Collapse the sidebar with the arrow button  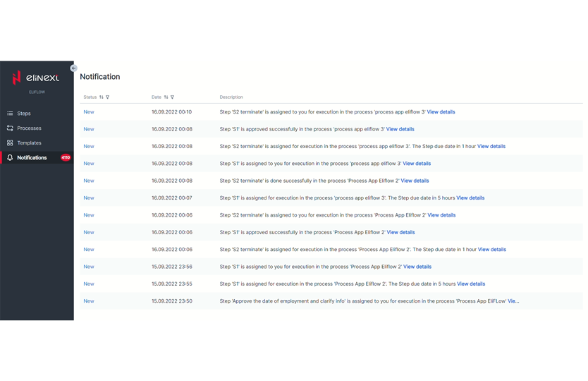pos(74,68)
